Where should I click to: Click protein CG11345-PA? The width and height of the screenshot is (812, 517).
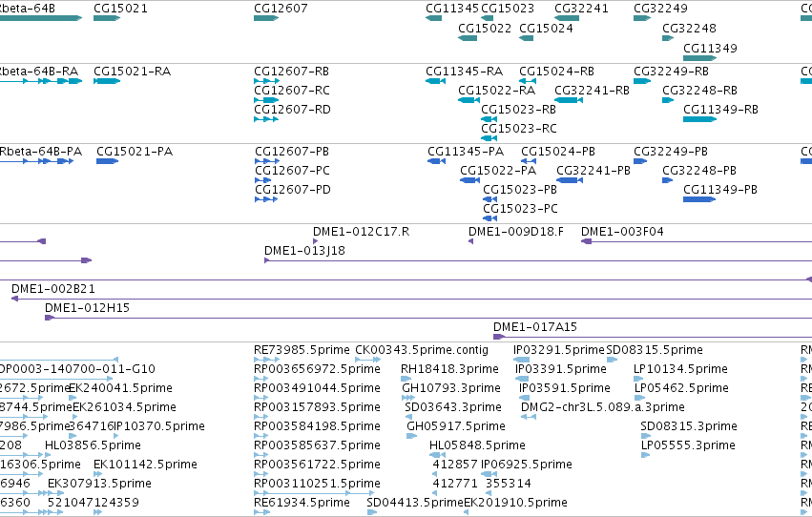437,161
